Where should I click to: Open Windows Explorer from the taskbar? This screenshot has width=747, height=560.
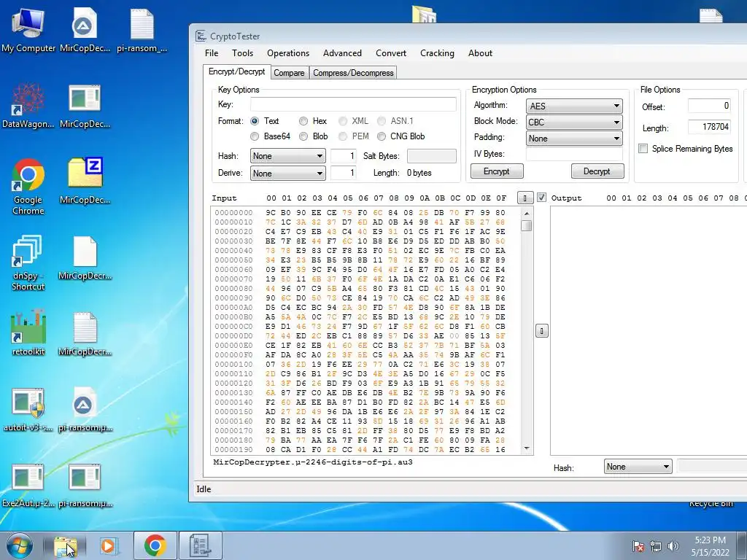66,545
